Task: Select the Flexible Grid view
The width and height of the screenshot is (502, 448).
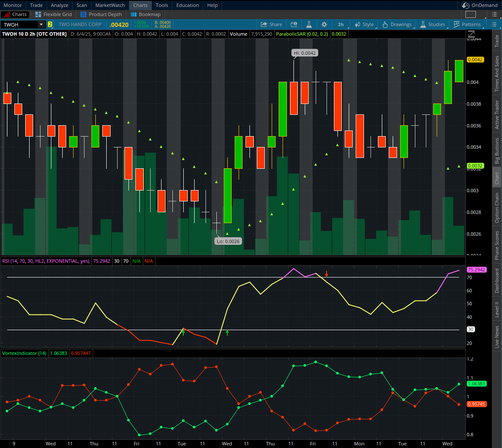Action: tap(54, 14)
